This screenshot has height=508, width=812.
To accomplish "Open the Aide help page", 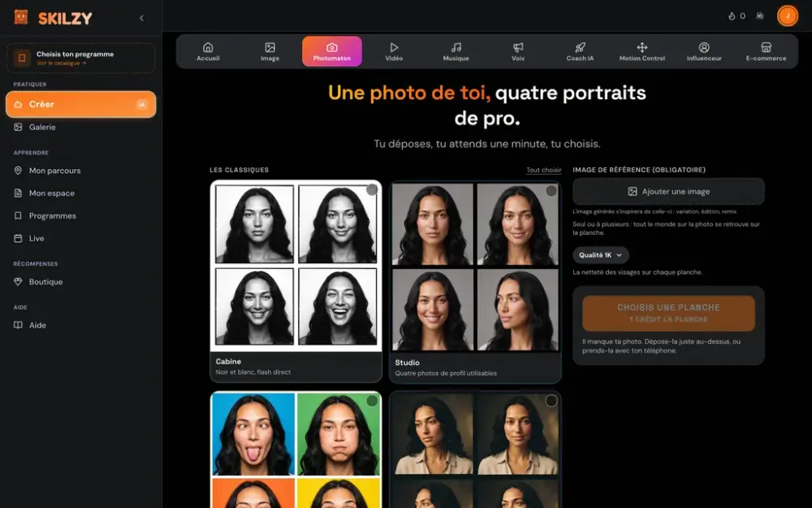I will click(x=80, y=325).
